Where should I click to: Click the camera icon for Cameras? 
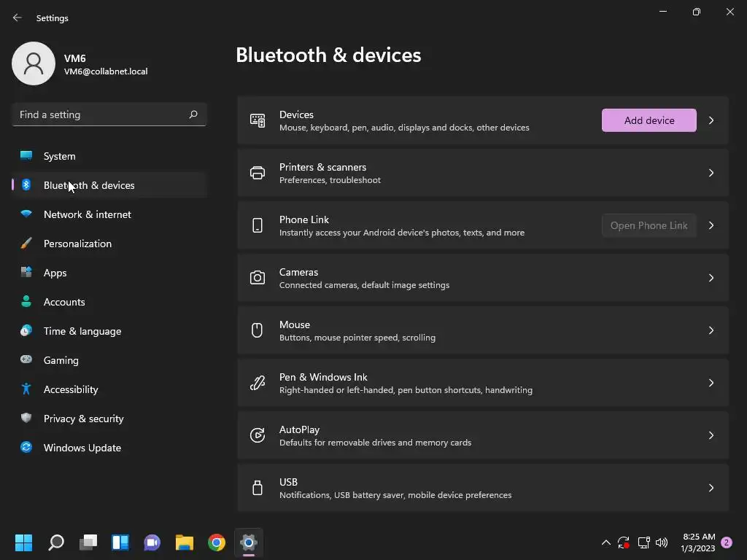[258, 278]
